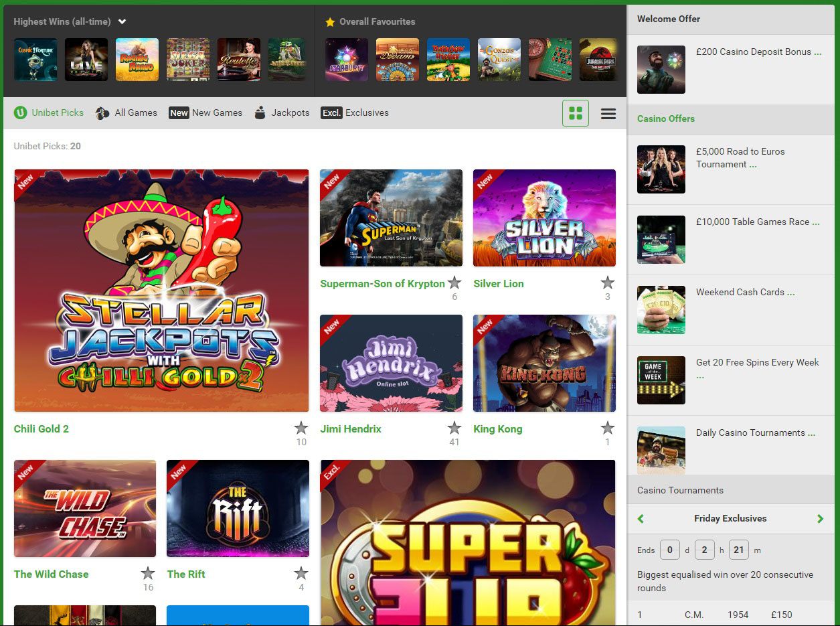Click the Table Games Race offer icon
The image size is (840, 626).
pos(661,240)
